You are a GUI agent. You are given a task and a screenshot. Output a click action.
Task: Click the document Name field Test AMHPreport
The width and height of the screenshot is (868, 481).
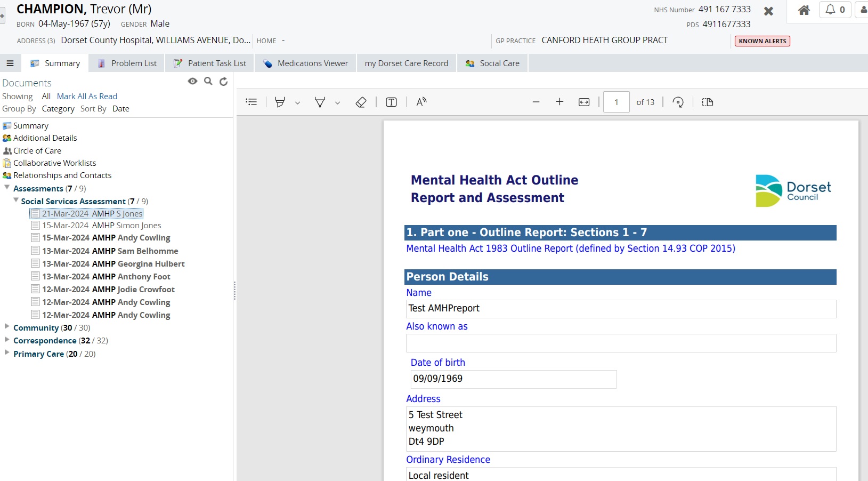(x=621, y=309)
